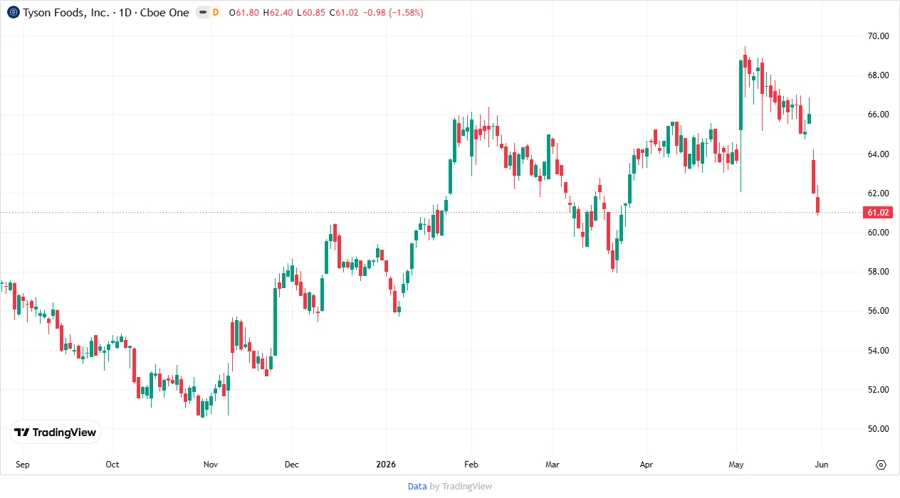Click the Tyson Foods, Inc. symbol title
900x498 pixels.
coord(65,12)
